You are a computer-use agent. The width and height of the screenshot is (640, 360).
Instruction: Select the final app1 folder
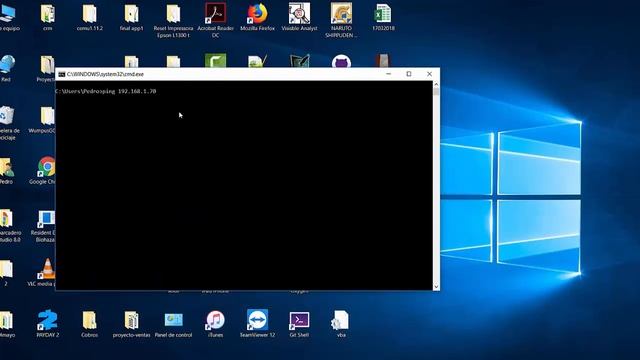coord(131,14)
